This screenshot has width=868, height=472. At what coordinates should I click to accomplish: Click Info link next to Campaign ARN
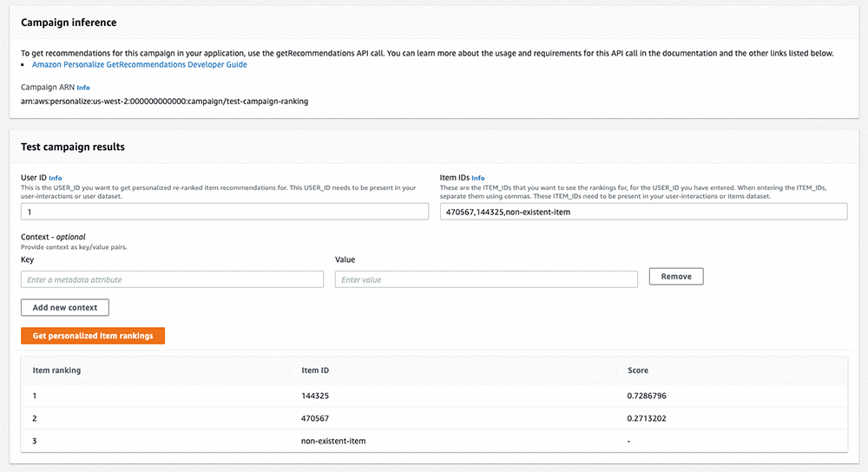point(83,88)
